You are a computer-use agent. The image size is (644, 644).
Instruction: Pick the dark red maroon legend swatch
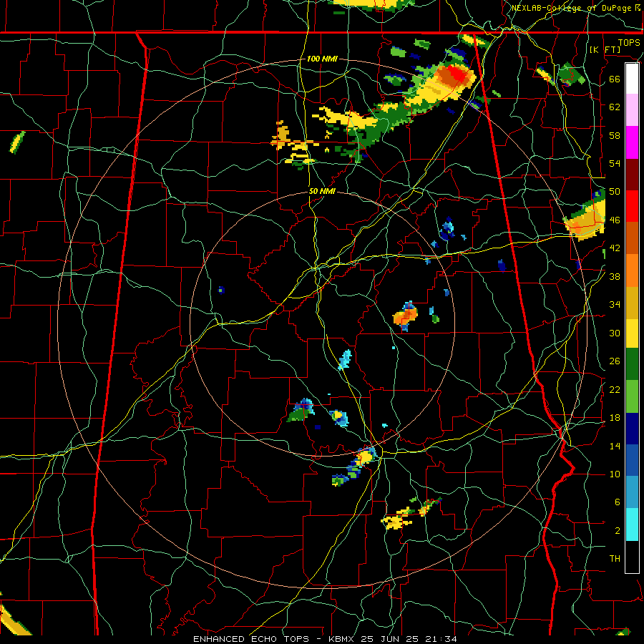[x=632, y=175]
